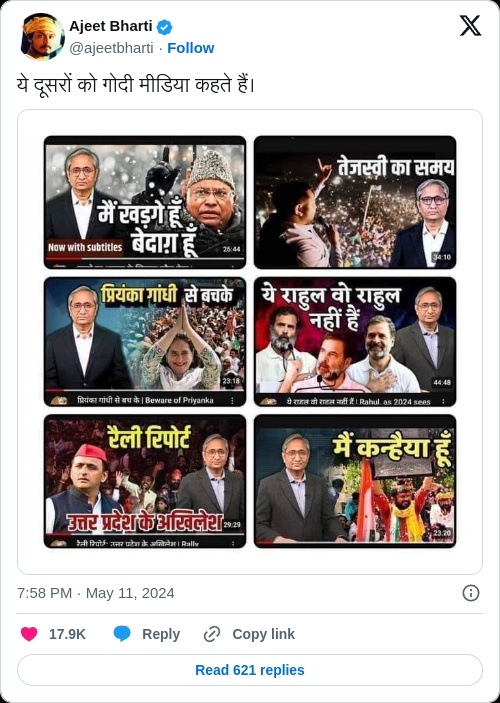Follow the @ajeetbharti account

pos(191,48)
